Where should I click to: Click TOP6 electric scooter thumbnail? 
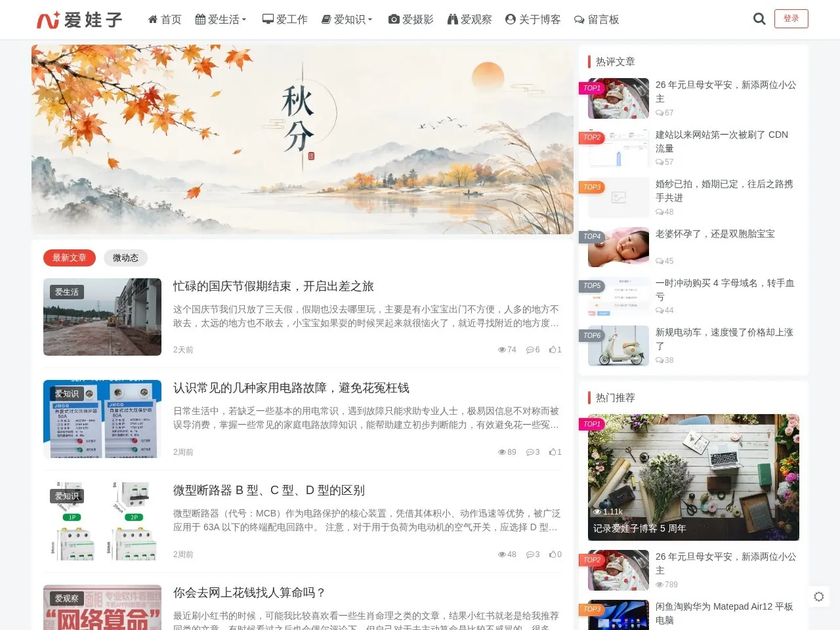tap(618, 346)
